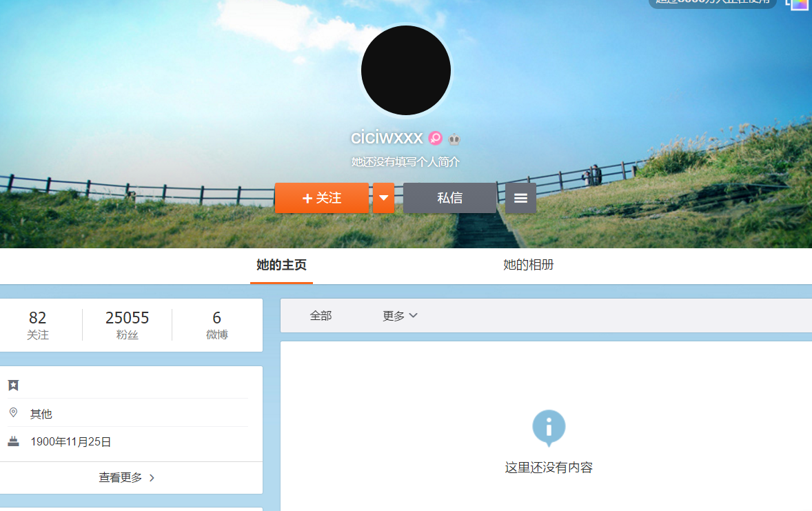The image size is (812, 511).
Task: Click the username ciciwxxx
Action: click(387, 138)
